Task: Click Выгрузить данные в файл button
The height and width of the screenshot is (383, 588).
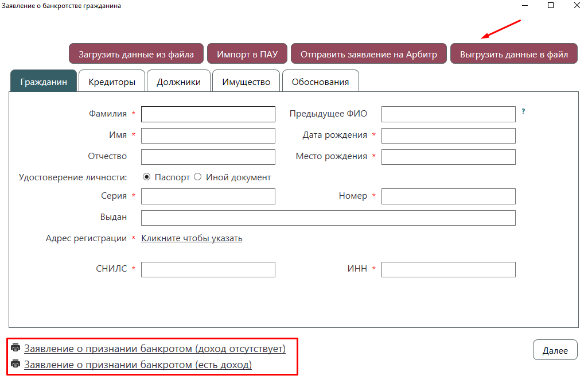Action: [514, 54]
